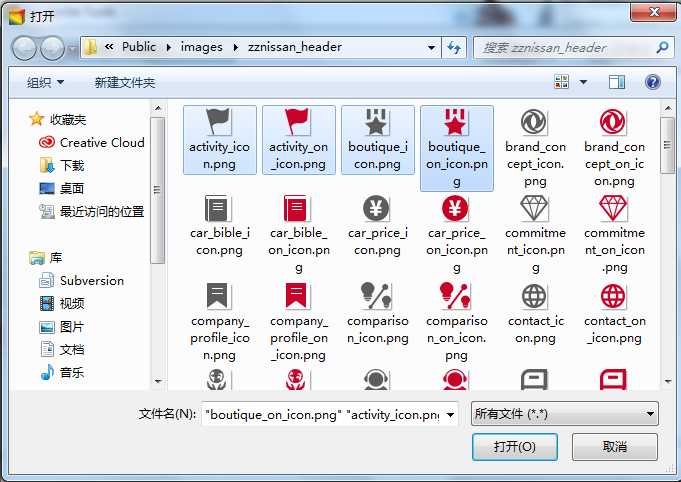Select the comparison_on_icon.png file
Image resolution: width=681 pixels, height=482 pixels.
point(456,322)
